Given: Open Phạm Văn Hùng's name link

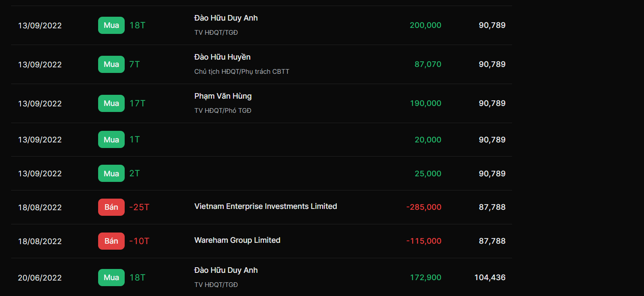Looking at the screenshot, I should pyautogui.click(x=223, y=96).
